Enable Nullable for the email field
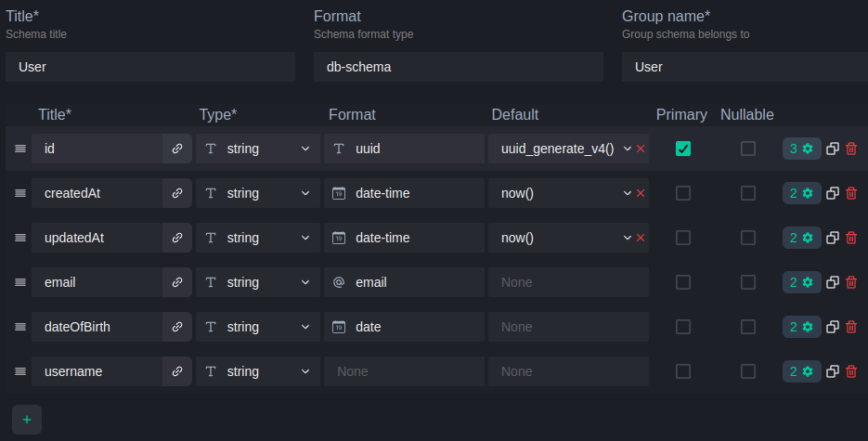This screenshot has width=868, height=441. point(748,282)
